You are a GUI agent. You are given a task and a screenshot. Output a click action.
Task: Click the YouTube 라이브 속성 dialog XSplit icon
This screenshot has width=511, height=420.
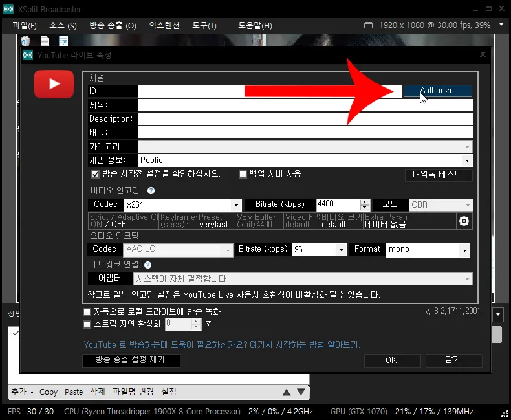28,55
